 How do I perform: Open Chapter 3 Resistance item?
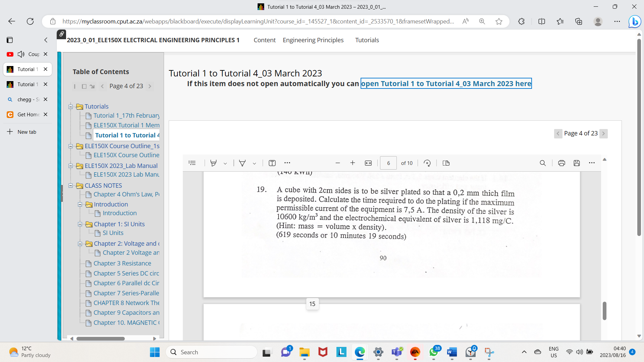tap(122, 263)
